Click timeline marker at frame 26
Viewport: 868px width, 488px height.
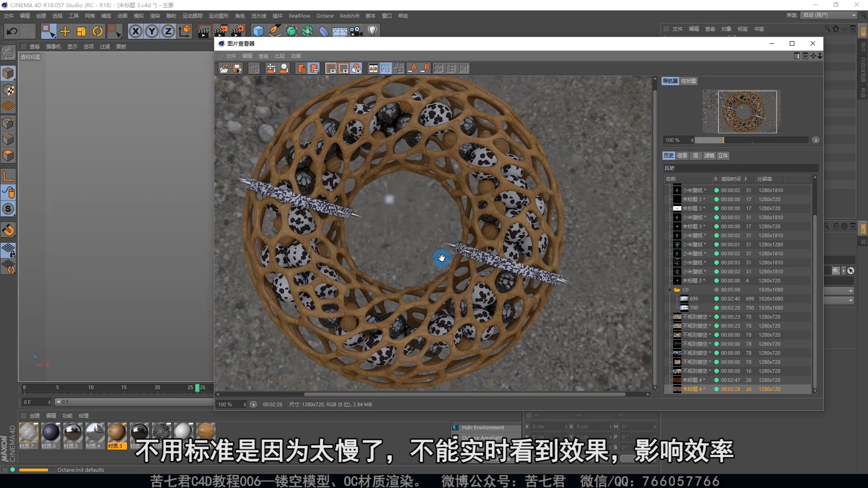[x=198, y=388]
